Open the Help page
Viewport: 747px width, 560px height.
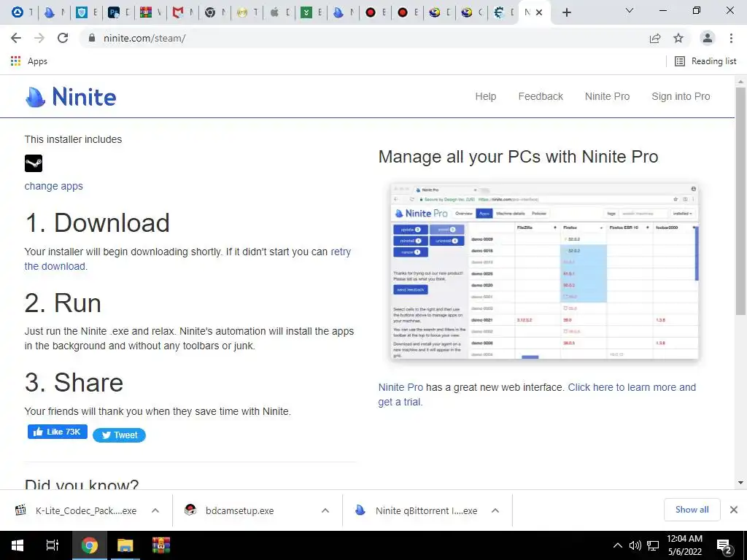click(x=485, y=96)
